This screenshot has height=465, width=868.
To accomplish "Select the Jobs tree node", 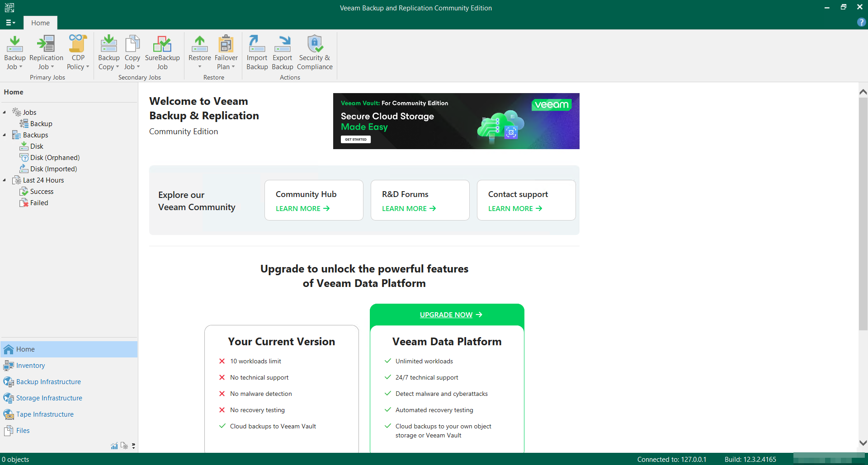I will point(29,112).
